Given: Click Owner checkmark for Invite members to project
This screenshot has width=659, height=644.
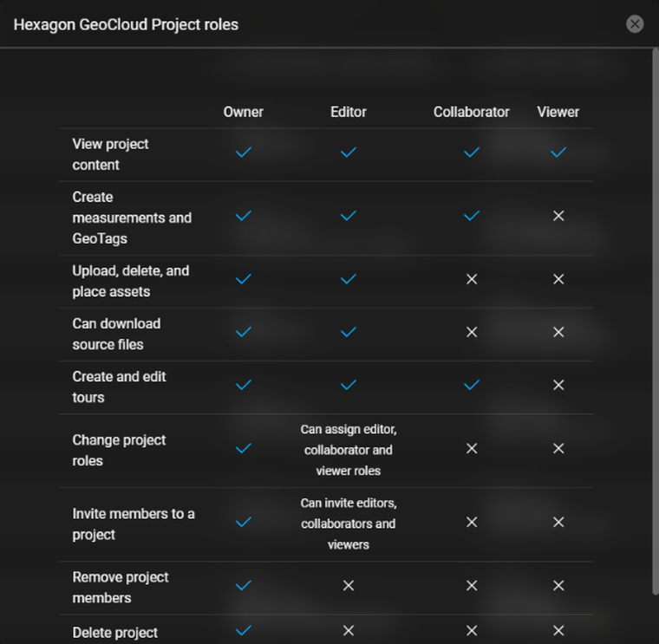Looking at the screenshot, I should (244, 522).
